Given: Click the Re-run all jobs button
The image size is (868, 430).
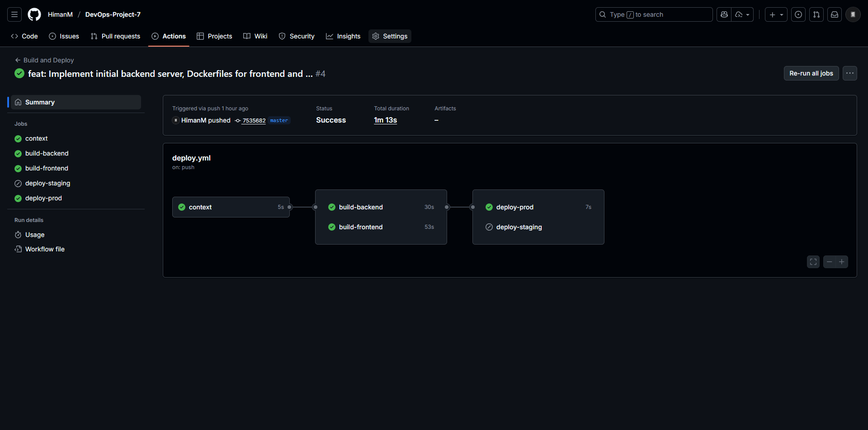Looking at the screenshot, I should pyautogui.click(x=811, y=73).
